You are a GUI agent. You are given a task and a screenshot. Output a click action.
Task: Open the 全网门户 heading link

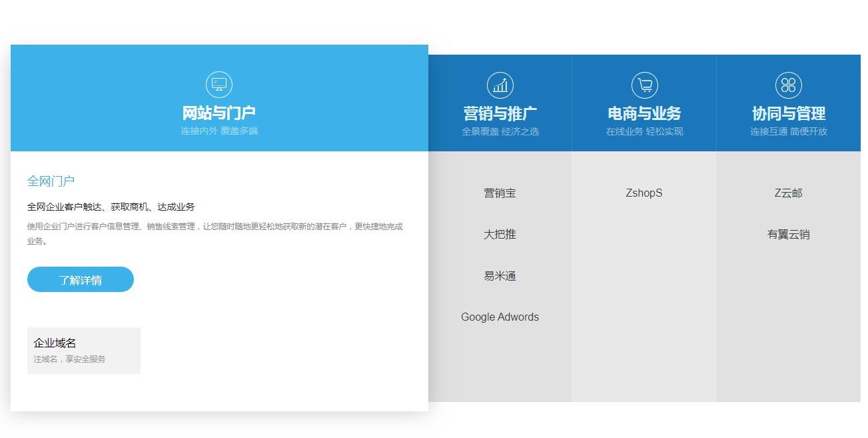[51, 181]
